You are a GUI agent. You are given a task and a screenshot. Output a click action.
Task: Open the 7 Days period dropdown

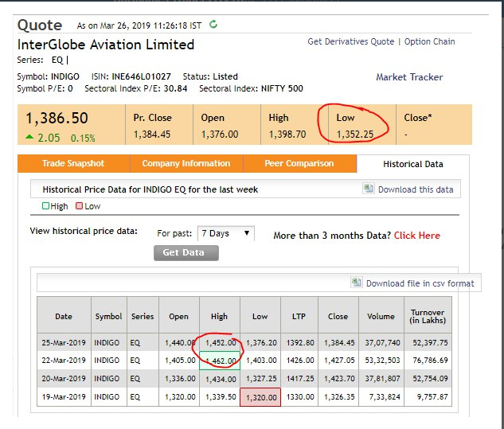click(225, 233)
